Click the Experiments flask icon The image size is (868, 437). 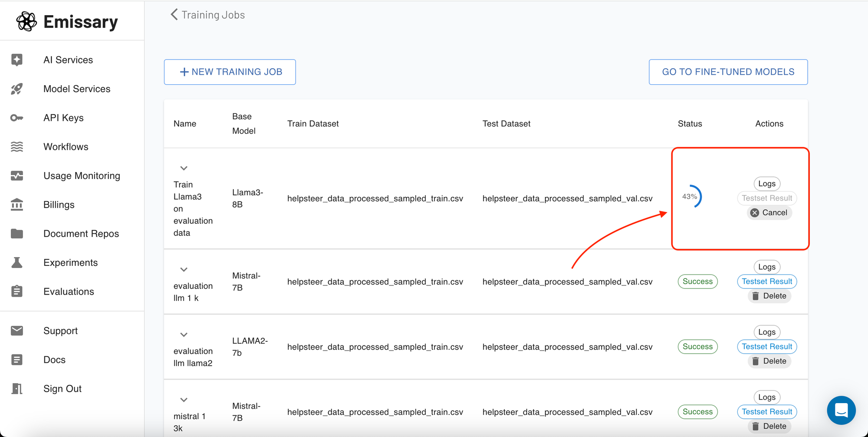pos(17,262)
